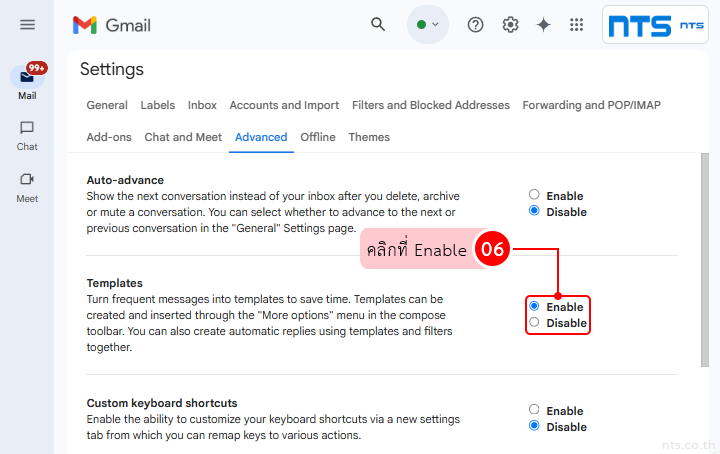Enable Custom keyboard shortcuts
The width and height of the screenshot is (720, 454).
[x=534, y=410]
